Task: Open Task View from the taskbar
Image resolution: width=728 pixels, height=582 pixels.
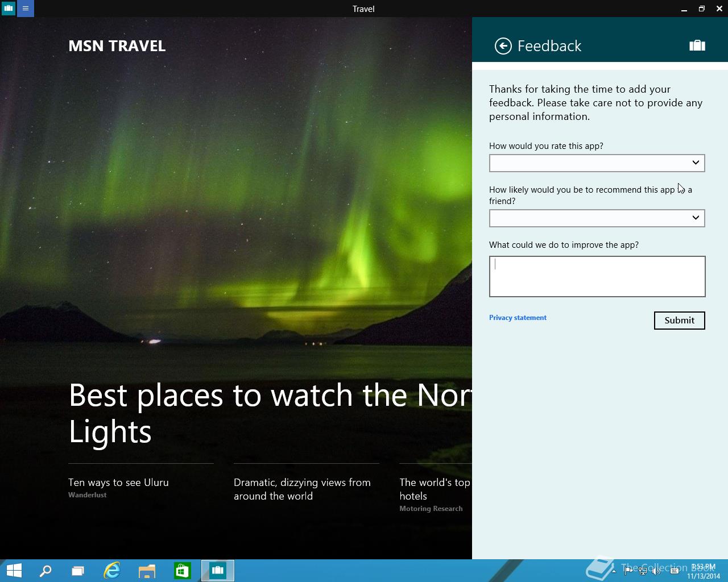Action: 78,571
